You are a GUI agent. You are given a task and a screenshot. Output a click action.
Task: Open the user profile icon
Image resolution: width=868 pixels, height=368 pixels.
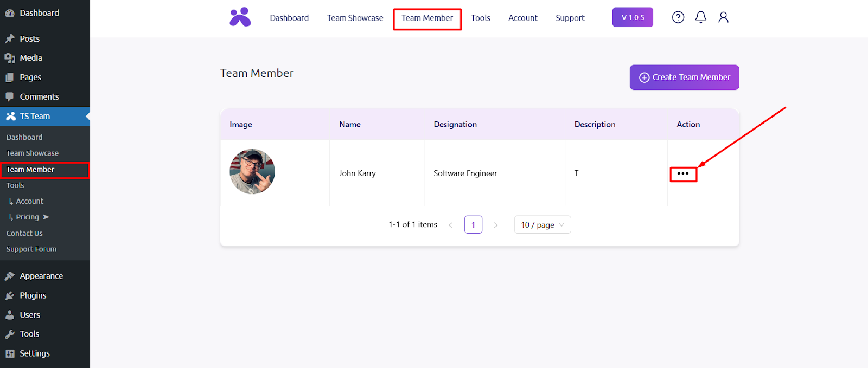(x=723, y=17)
